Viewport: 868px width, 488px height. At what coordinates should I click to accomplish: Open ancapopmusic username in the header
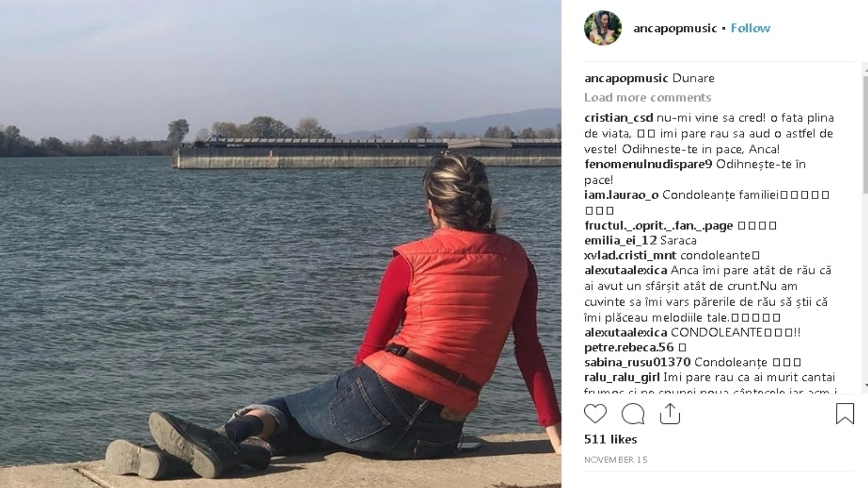pos(675,28)
